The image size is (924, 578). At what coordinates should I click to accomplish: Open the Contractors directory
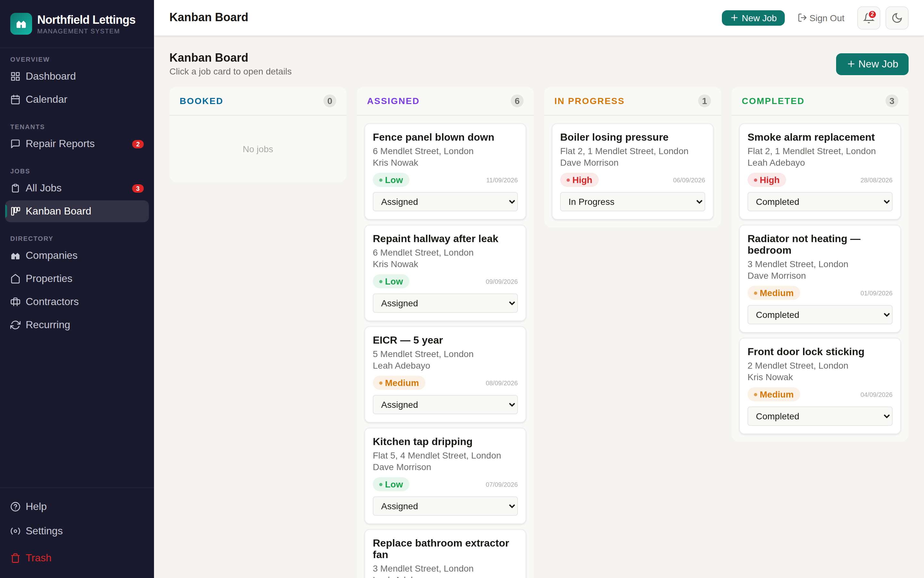[x=77, y=302]
